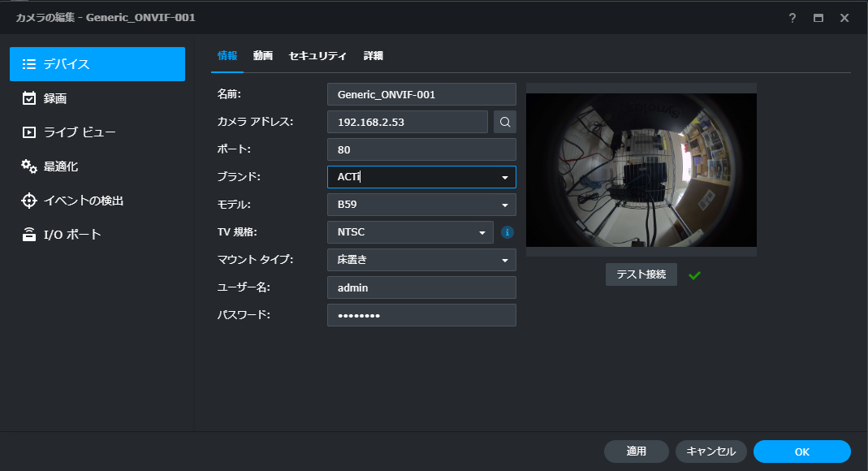Expand the モデル dropdown arrow

505,205
